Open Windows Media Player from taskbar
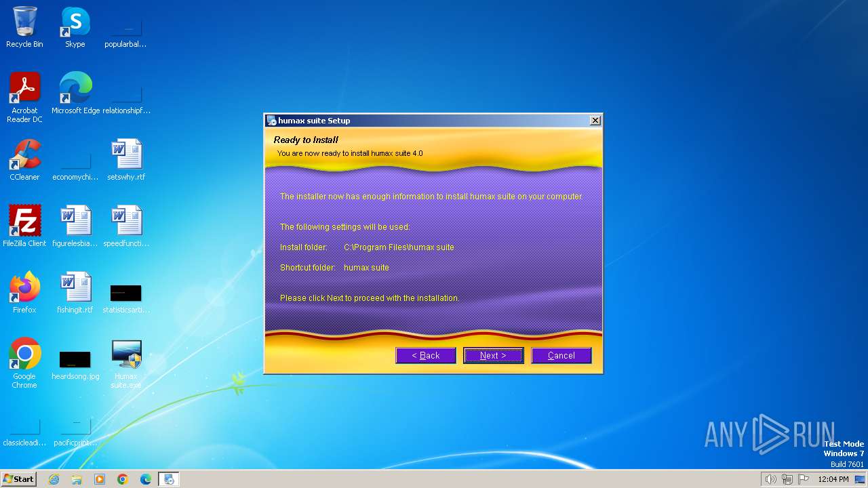This screenshot has height=488, width=868. [100, 479]
